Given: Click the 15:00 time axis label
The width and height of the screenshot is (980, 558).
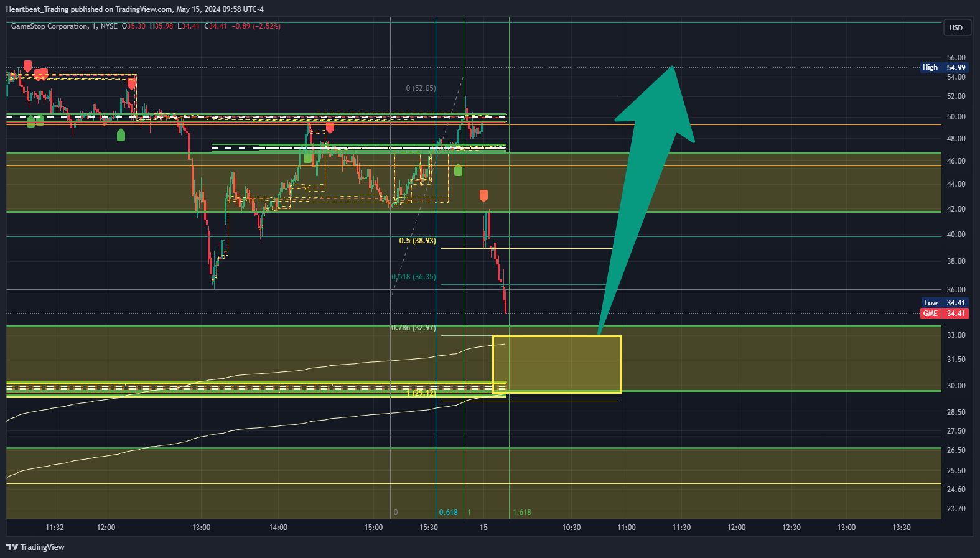Looking at the screenshot, I should 373,528.
